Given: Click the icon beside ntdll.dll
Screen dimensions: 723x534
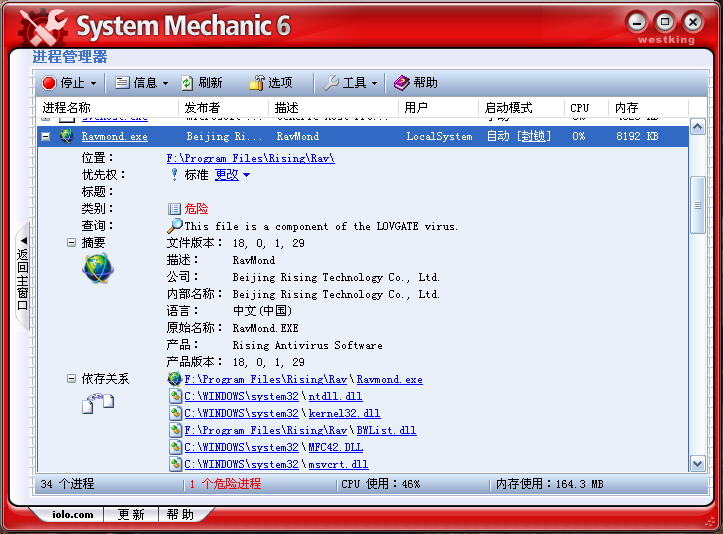Looking at the screenshot, I should [x=175, y=396].
